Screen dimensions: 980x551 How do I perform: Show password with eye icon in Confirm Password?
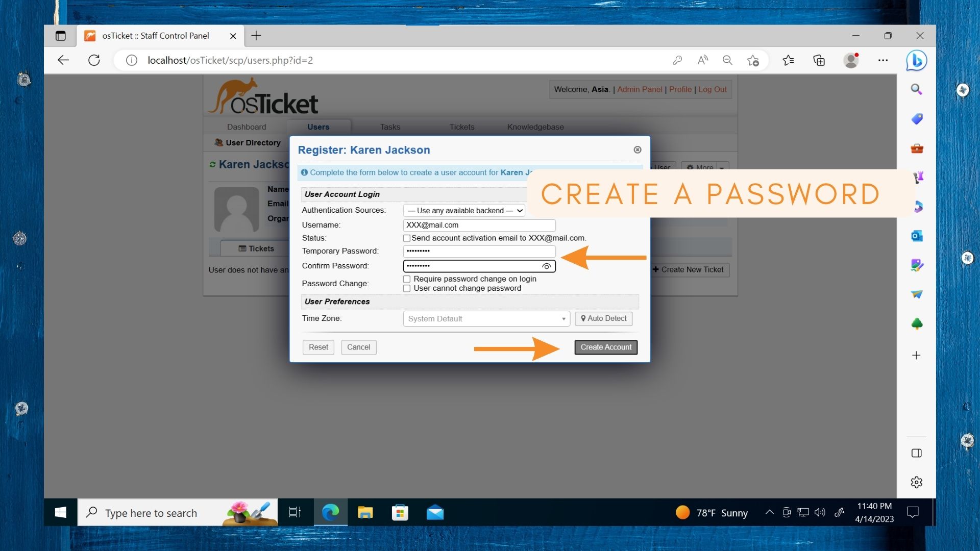click(x=546, y=266)
